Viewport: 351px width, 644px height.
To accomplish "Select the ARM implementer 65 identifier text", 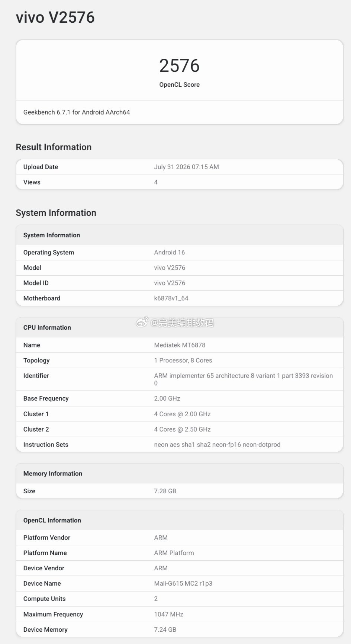I will pos(243,379).
